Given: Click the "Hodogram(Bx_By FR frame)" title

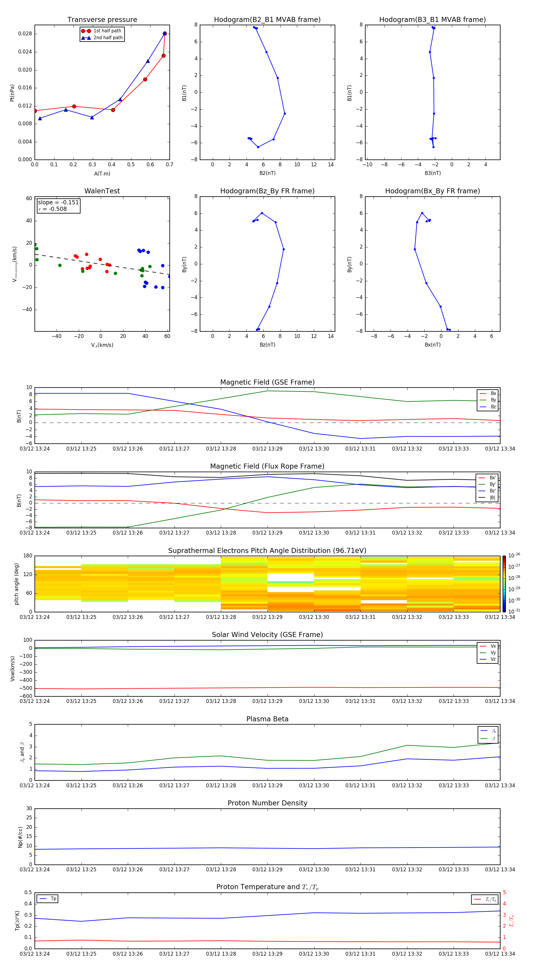Looking at the screenshot, I should click(x=432, y=191).
